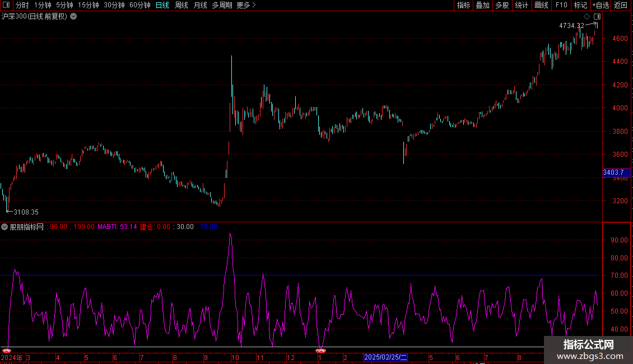Image resolution: width=633 pixels, height=364 pixels.
Task: Click the 96.00 indicator value
Action: click(58, 227)
